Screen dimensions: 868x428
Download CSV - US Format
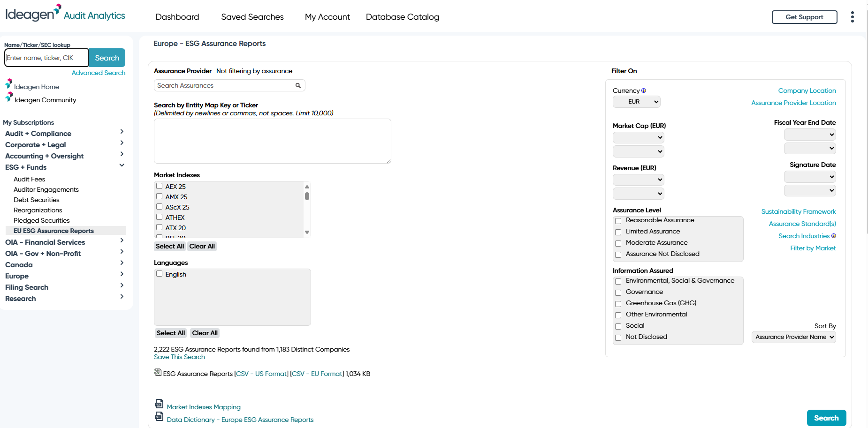coord(261,374)
